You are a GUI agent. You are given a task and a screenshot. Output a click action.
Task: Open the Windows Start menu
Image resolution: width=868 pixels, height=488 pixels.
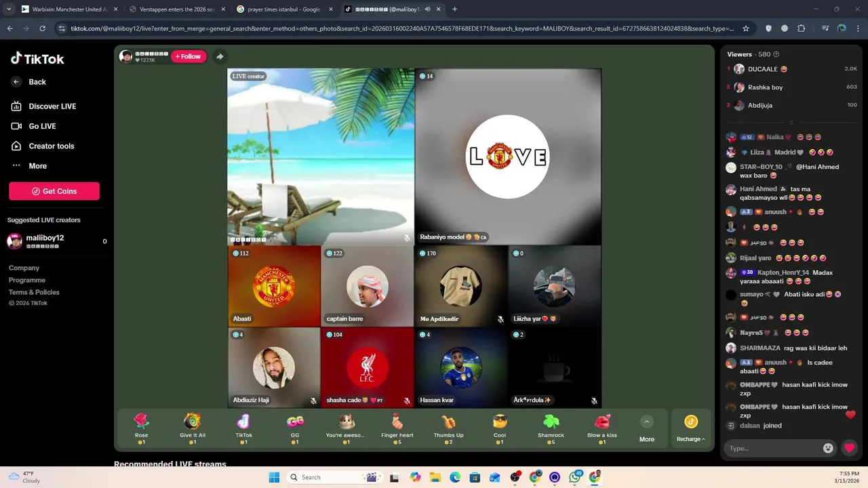point(274,477)
